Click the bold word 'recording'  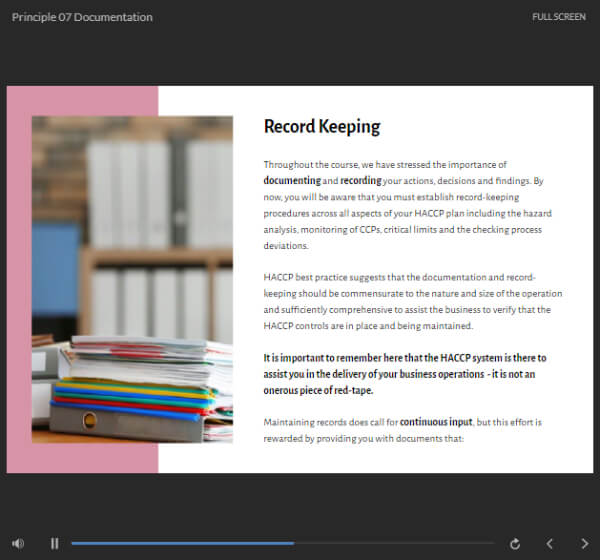[x=361, y=181]
